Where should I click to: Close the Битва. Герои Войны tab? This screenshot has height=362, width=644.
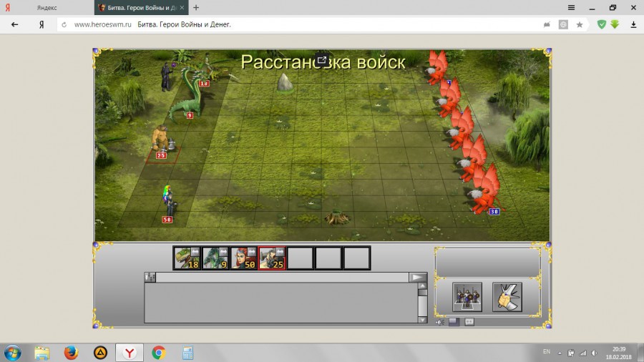point(182,8)
